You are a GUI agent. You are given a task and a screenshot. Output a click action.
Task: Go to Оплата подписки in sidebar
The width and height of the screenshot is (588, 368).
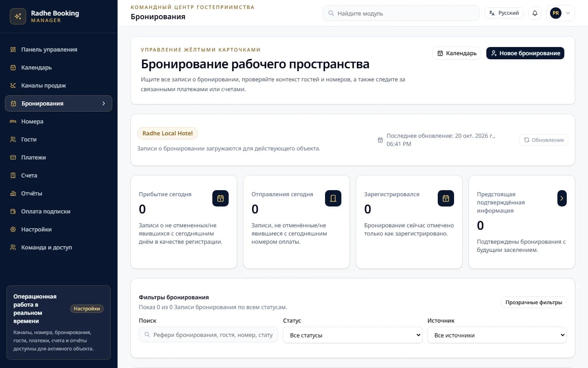point(58,211)
